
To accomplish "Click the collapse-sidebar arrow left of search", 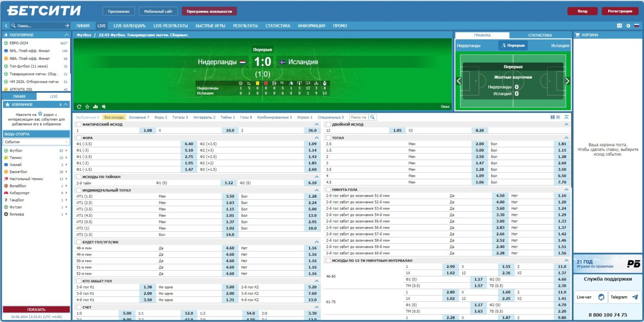I will 6,26.
